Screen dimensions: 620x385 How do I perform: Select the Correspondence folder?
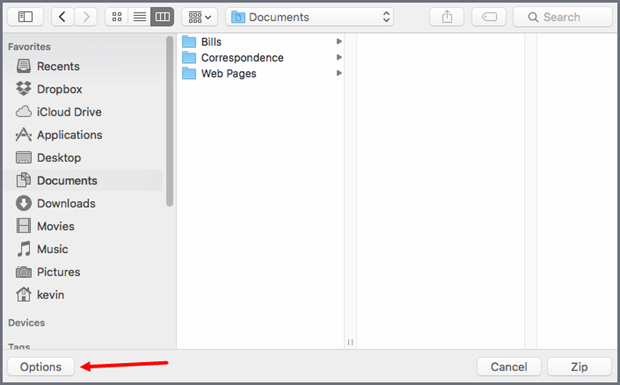261,58
